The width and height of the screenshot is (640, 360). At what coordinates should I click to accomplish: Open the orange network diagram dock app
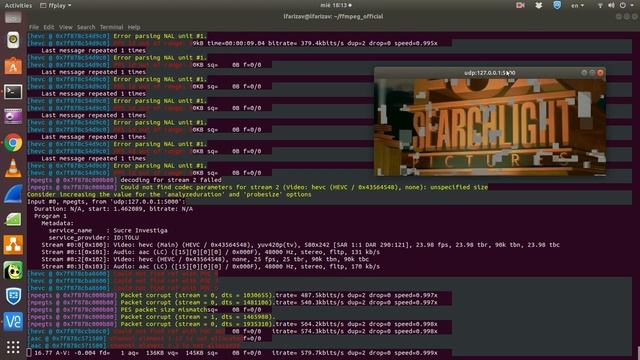(13, 245)
